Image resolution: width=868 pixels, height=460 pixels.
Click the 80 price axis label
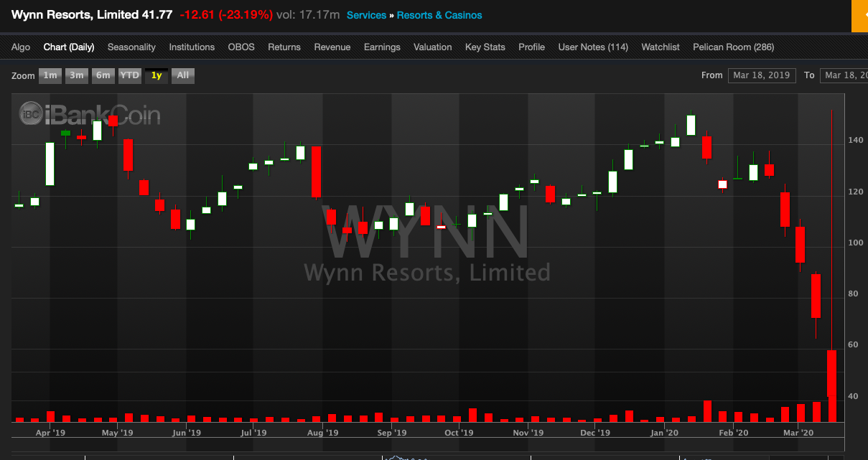tap(853, 294)
